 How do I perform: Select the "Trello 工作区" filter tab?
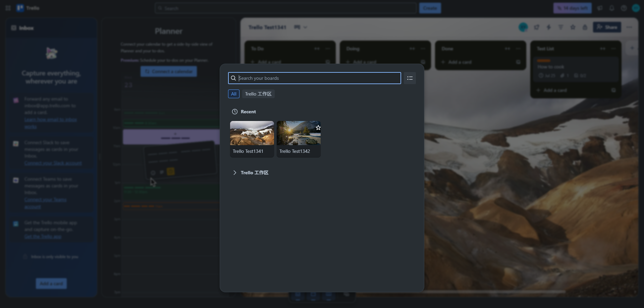point(258,94)
